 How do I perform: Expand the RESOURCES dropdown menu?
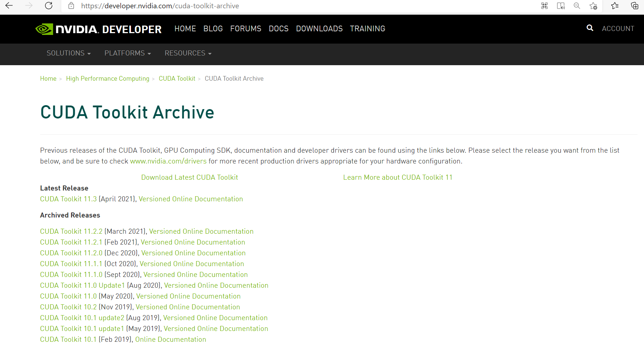click(188, 53)
